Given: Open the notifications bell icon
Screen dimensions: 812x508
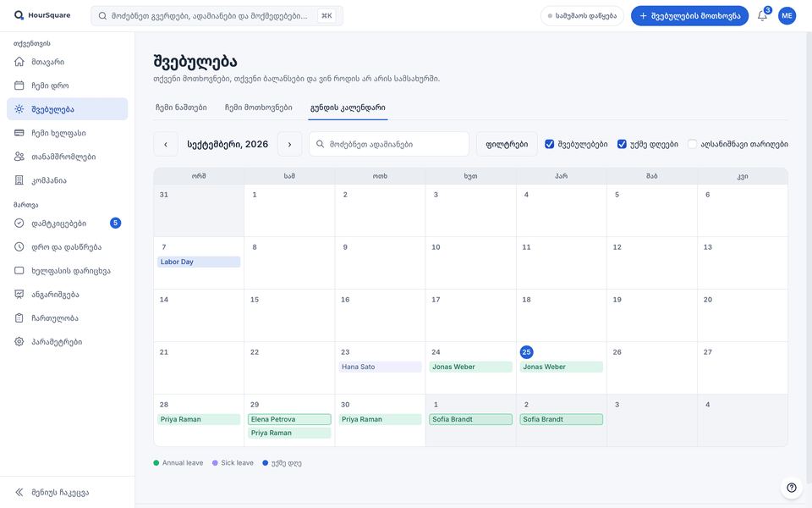Looking at the screenshot, I should coord(762,16).
